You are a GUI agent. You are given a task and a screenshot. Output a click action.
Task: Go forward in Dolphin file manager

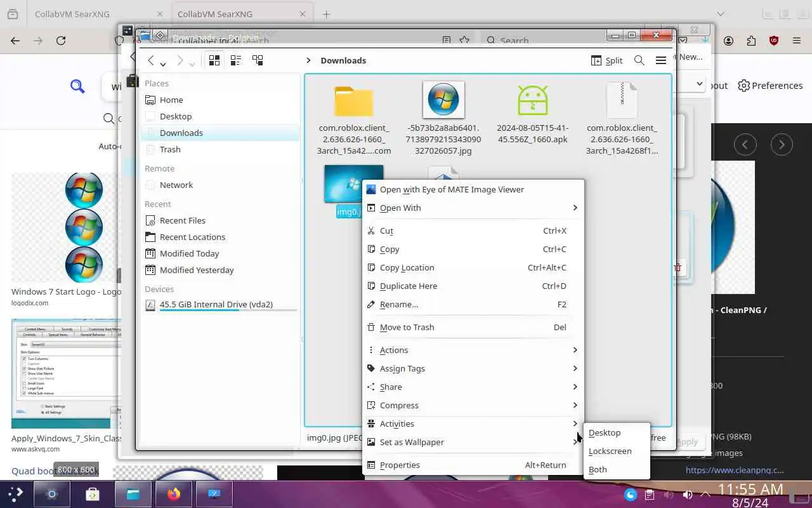(x=180, y=60)
